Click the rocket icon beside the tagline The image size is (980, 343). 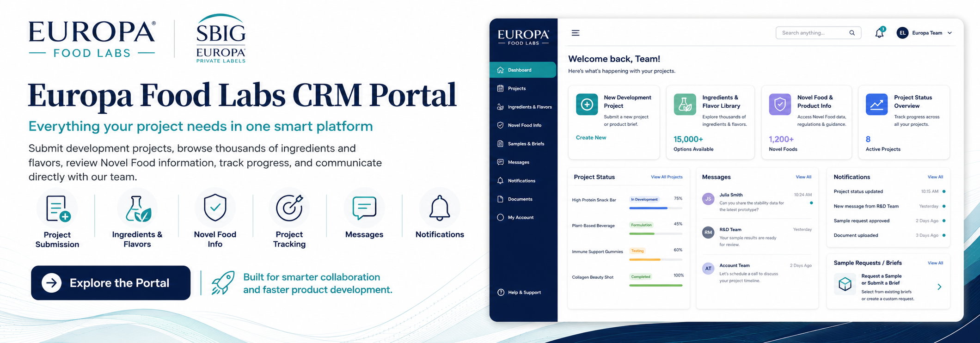click(x=223, y=283)
